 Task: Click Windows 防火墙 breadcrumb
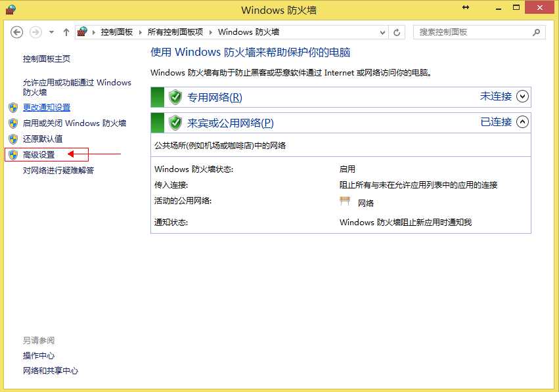point(248,32)
